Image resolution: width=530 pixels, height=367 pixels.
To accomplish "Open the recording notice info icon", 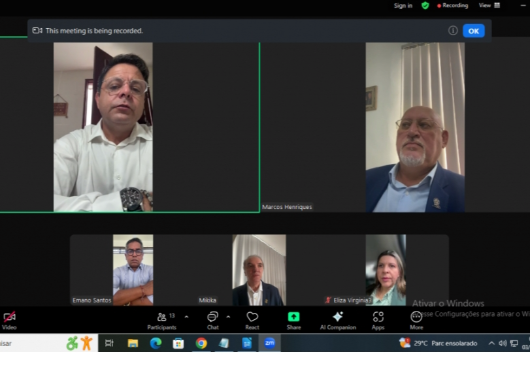I will (453, 31).
